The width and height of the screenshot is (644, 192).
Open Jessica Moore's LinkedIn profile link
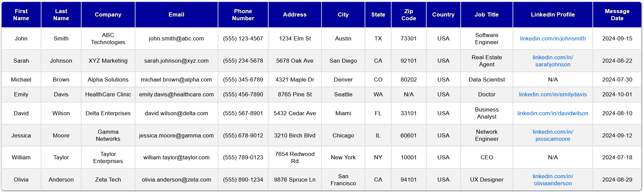point(552,135)
